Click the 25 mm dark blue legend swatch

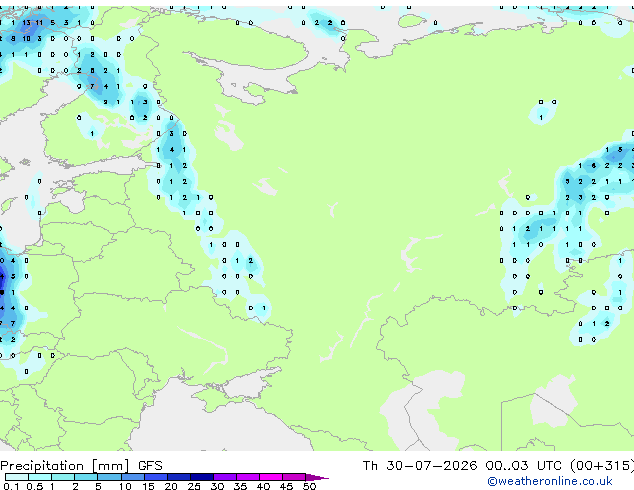click(x=201, y=477)
